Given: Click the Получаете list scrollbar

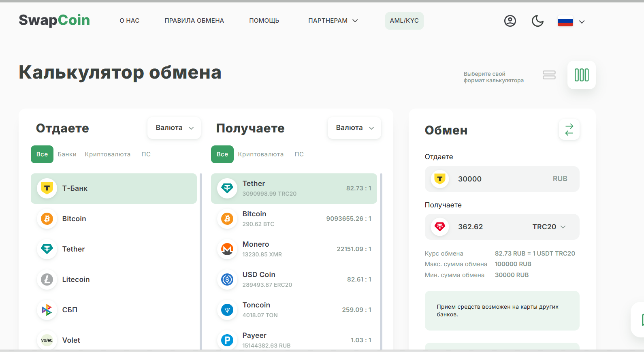Looking at the screenshot, I should click(x=381, y=261).
